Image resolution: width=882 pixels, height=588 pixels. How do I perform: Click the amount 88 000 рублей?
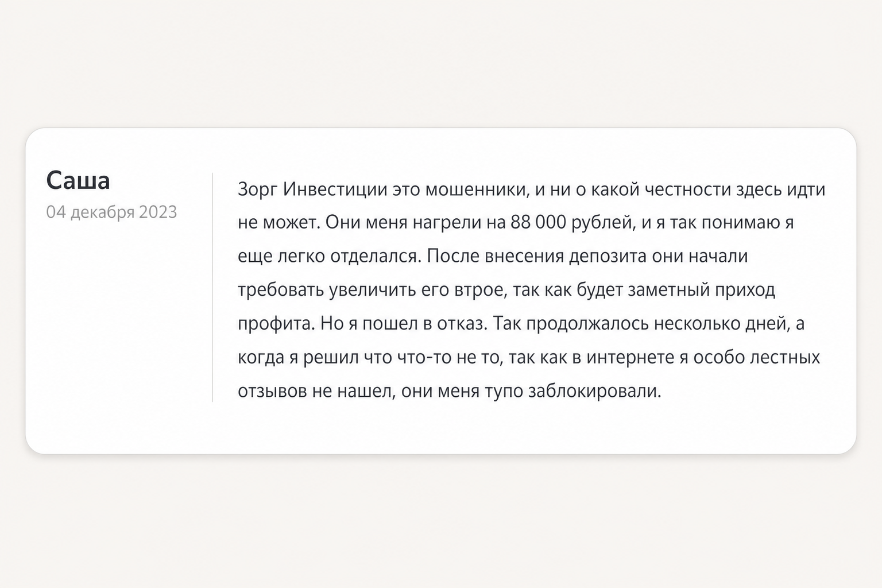[x=571, y=222]
